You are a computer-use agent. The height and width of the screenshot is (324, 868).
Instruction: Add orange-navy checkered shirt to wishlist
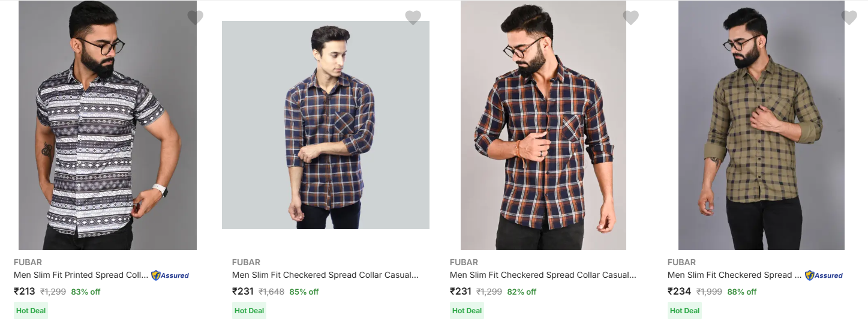click(630, 17)
